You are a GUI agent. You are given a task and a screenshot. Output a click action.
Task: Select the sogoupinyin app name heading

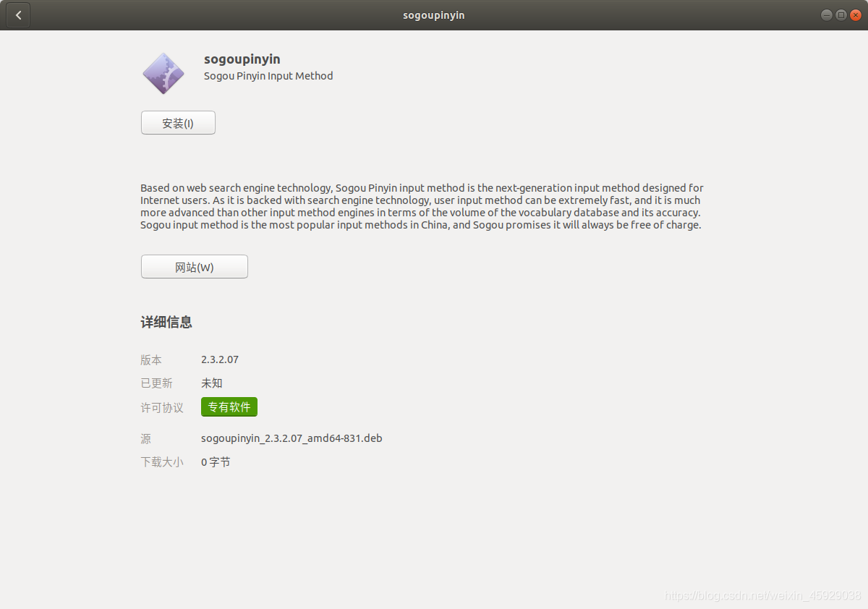[242, 59]
